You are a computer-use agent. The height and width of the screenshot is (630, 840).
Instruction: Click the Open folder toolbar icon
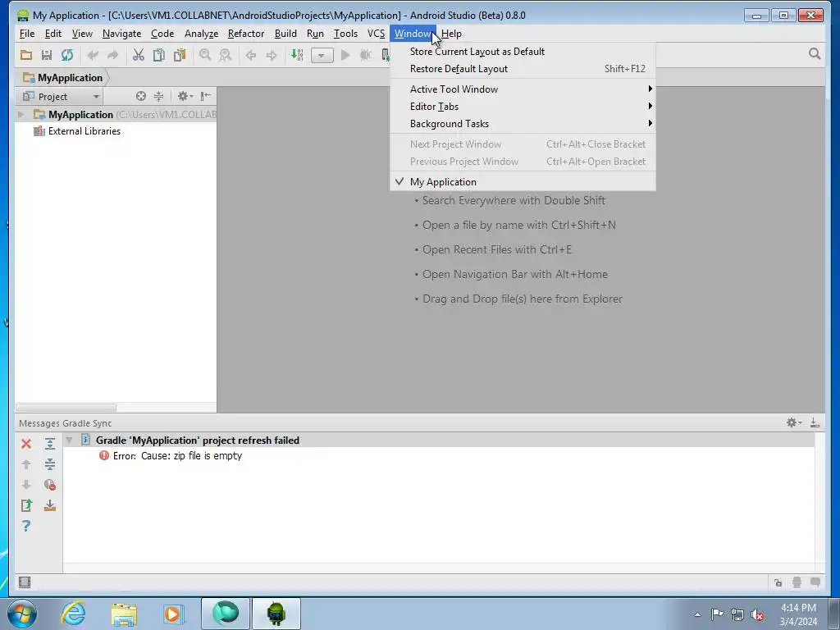(25, 55)
